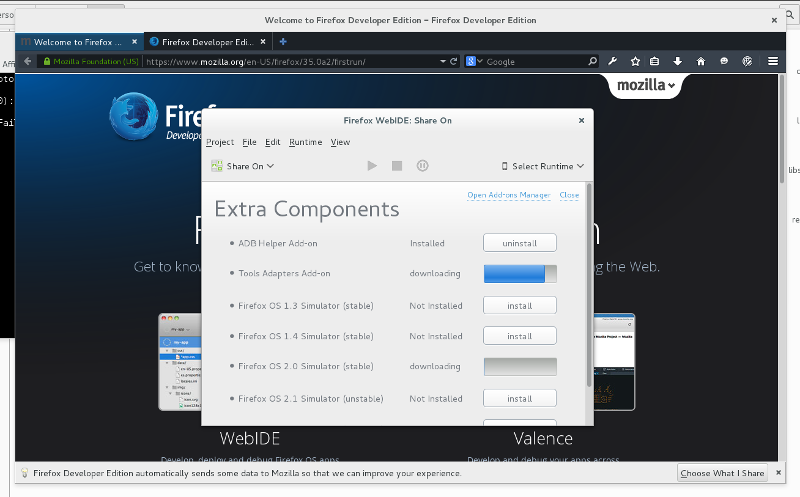Click the WebIDE screenshot thumbnail
800x497 pixels.
coord(180,362)
